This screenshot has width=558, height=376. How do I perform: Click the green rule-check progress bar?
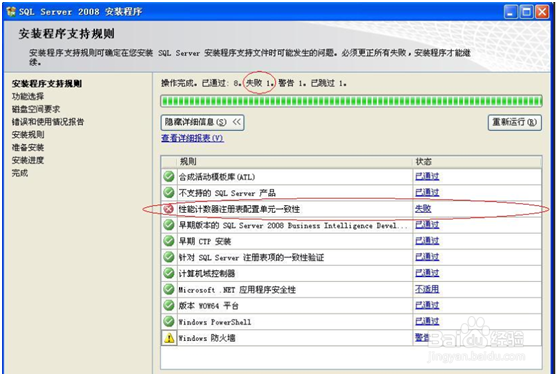[351, 101]
